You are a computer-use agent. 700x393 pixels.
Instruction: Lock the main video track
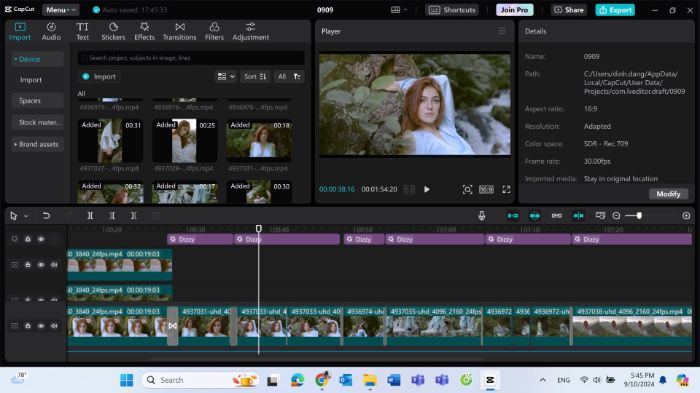[x=28, y=326]
